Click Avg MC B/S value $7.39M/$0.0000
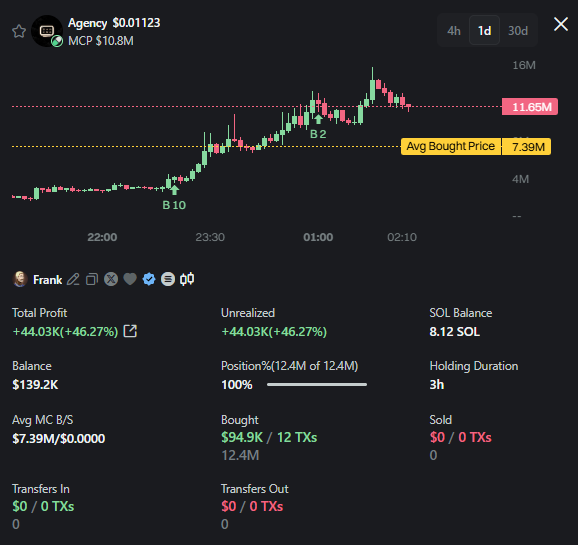 point(59,438)
